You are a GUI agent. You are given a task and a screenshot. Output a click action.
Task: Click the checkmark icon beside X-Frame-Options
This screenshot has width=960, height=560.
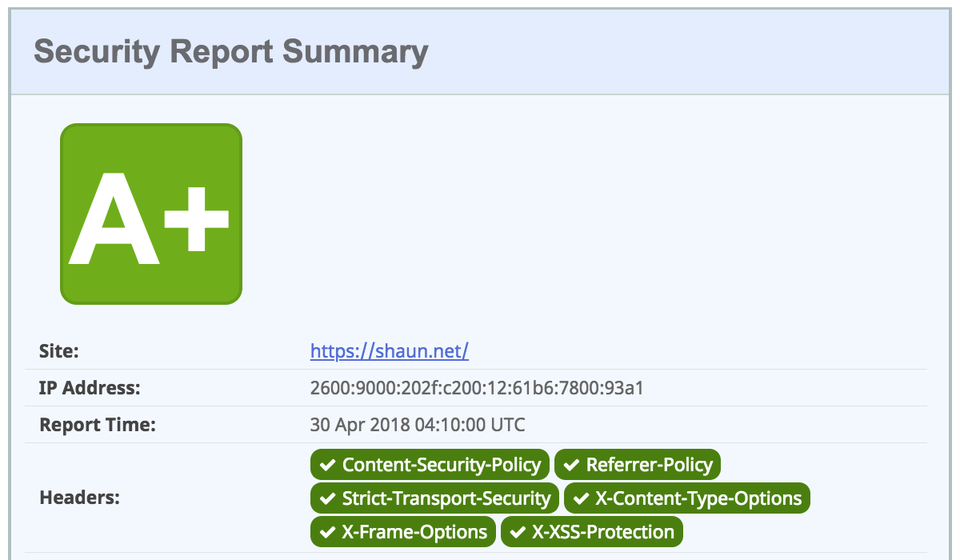tap(327, 532)
